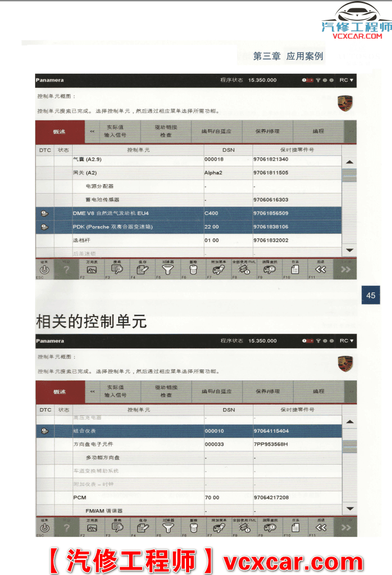
Task: Open the 附加菜单 F7 menu in the PCM screen
Action: 219,528
